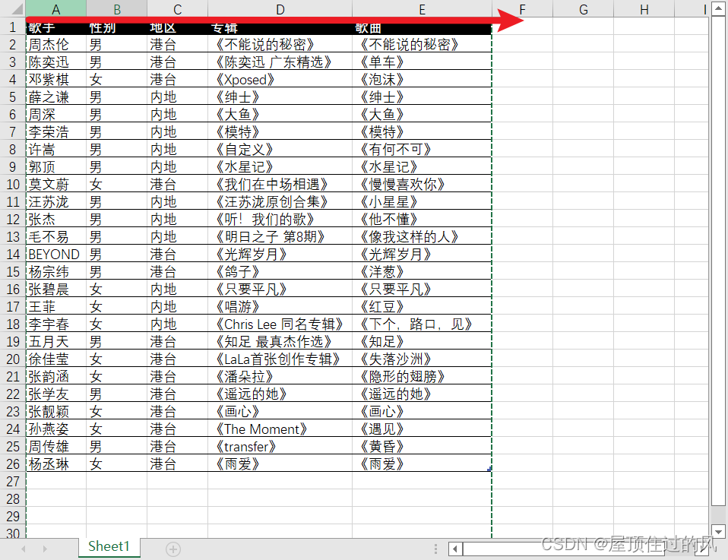This screenshot has width=728, height=560.
Task: Click the vertical scrollbar up arrow
Action: 718,9
